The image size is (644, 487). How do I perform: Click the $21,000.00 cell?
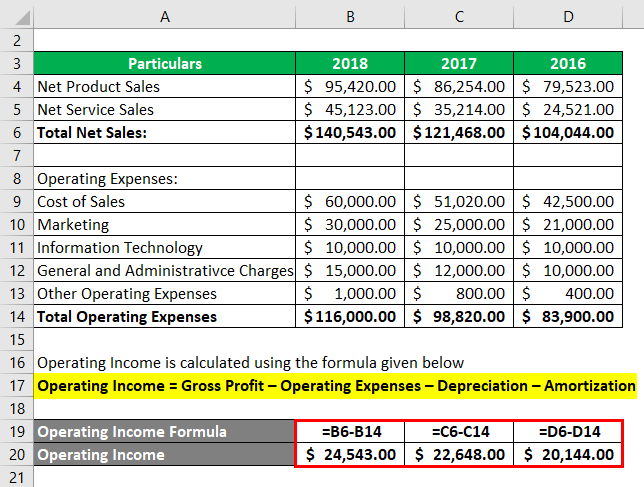click(x=568, y=224)
